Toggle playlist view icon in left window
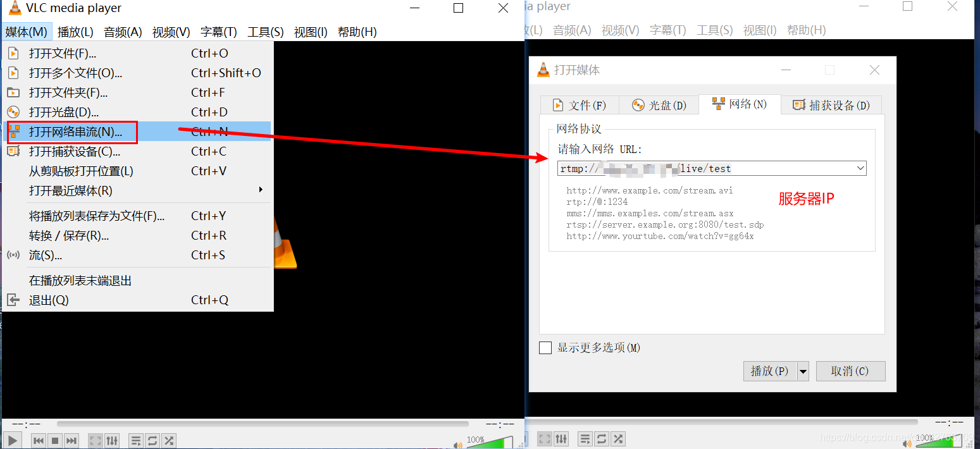The width and height of the screenshot is (980, 449). click(x=135, y=440)
